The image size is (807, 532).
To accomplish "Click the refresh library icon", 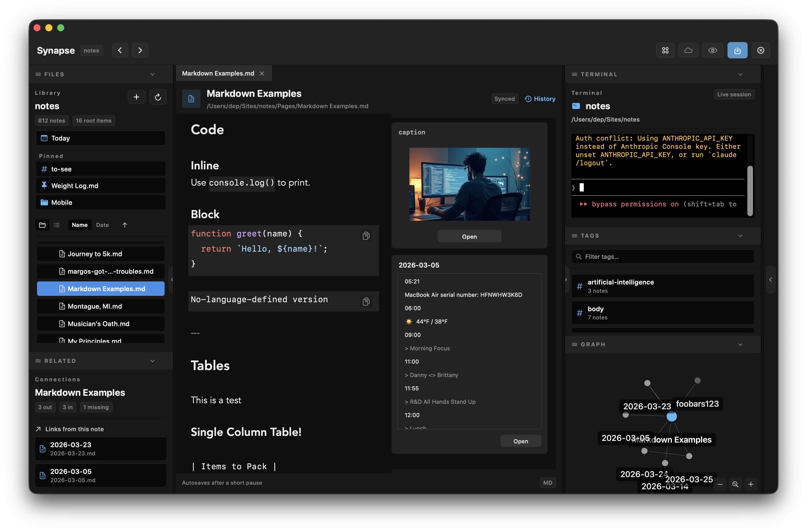I will (158, 97).
